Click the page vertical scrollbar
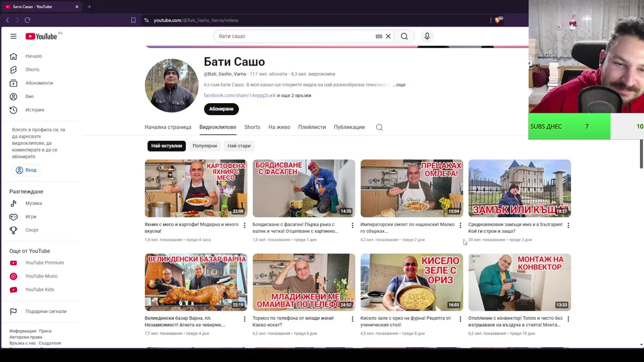Screen dimensions: 644x362 point(641,153)
